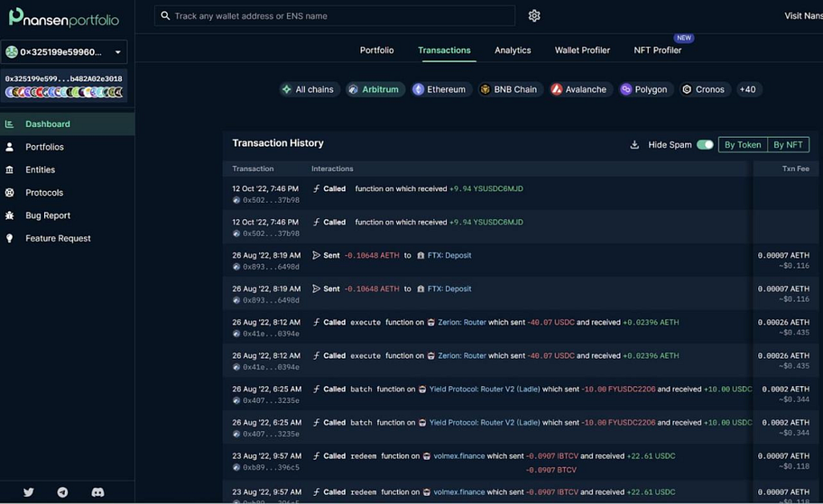Open the settings gear icon
Screen dimensions: 823x504
tap(534, 15)
